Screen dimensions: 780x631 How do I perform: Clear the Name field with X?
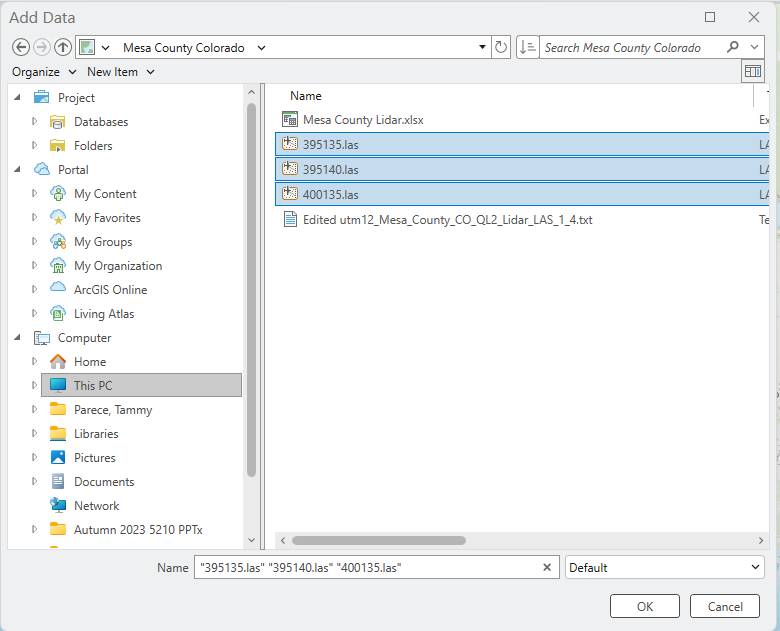point(547,567)
